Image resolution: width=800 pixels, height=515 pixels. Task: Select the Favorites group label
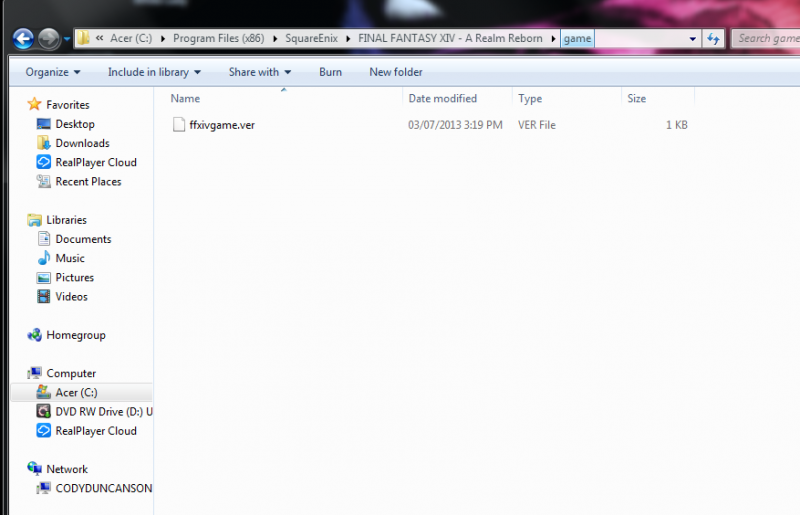(68, 105)
